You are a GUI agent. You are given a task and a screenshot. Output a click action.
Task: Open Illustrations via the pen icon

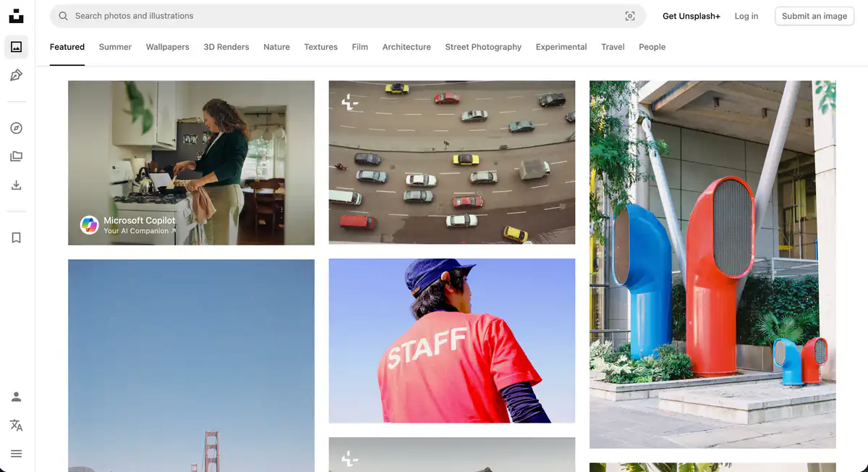click(16, 75)
